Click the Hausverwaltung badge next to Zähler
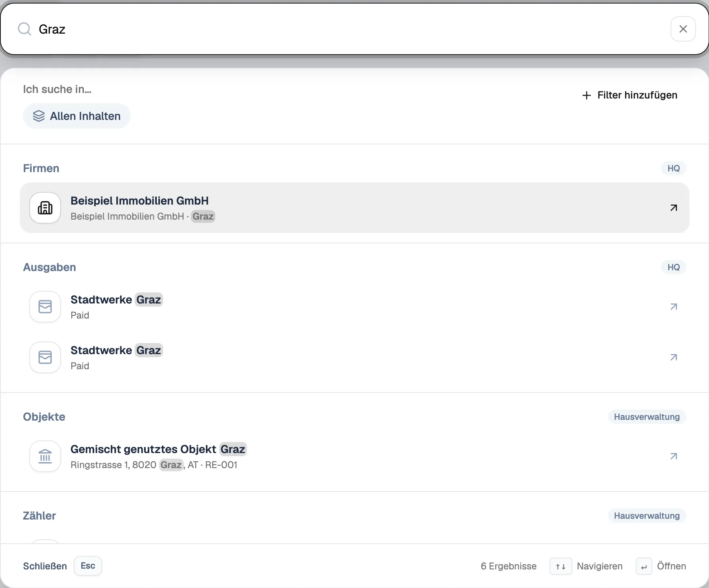709x588 pixels. click(646, 516)
